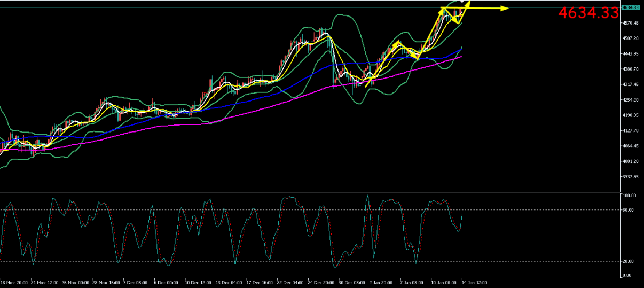
Task: Click the 4570.45 price axis label
Action: (x=631, y=23)
